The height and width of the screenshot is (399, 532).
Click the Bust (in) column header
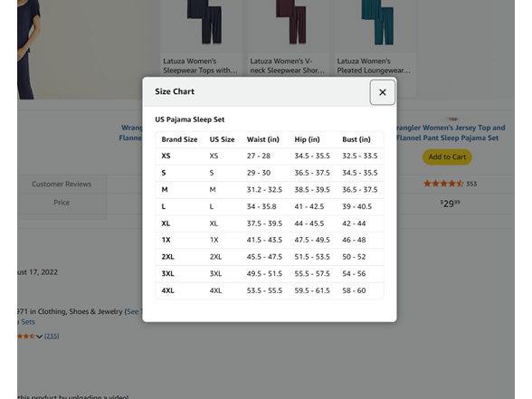tap(356, 139)
